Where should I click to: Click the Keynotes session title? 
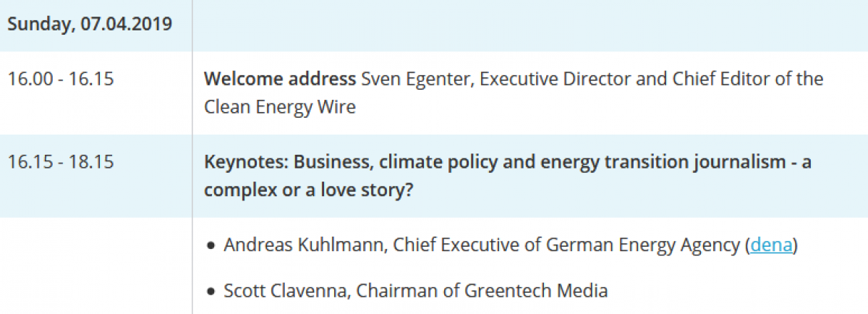pos(507,176)
